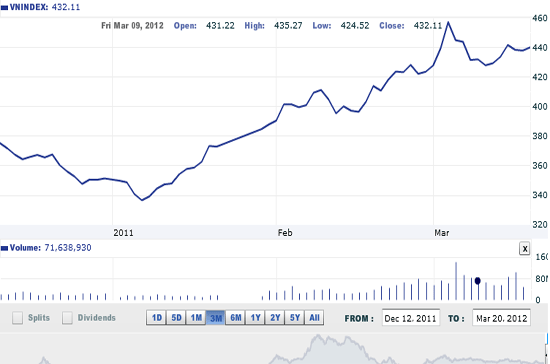This screenshot has width=550, height=364.
Task: Click the 2011 axis label
Action: 123,233
